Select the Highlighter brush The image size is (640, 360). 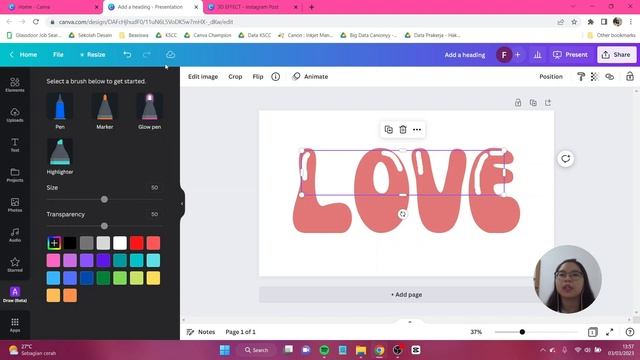click(60, 156)
